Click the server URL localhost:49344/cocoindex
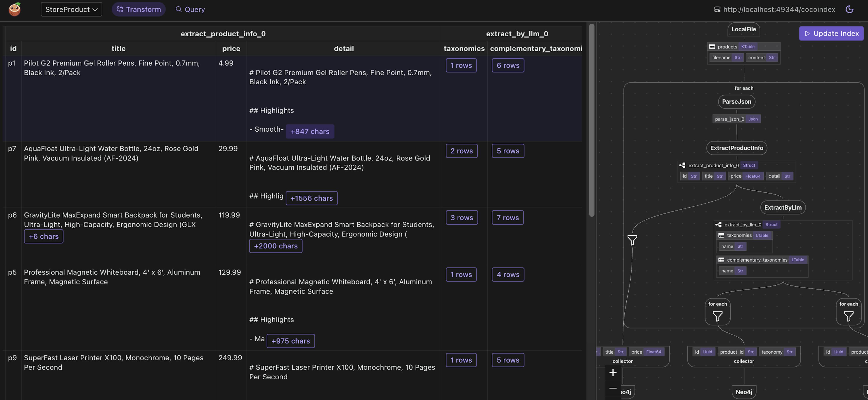 [779, 9]
